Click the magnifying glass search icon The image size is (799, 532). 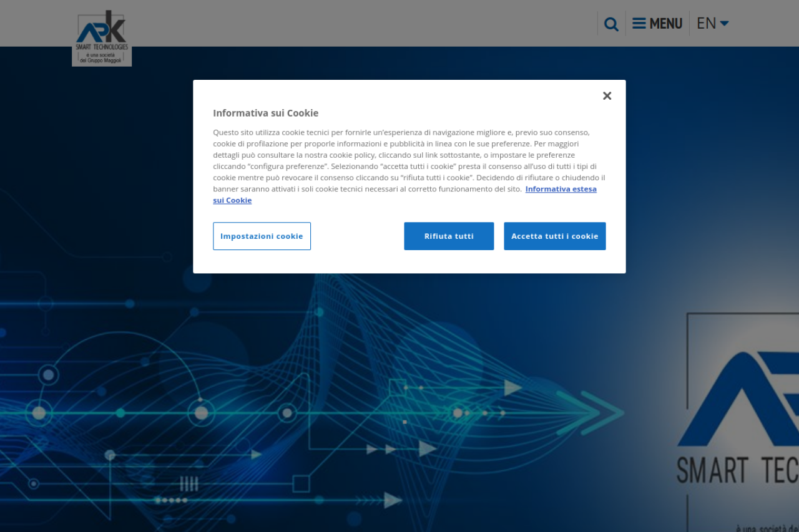(611, 24)
